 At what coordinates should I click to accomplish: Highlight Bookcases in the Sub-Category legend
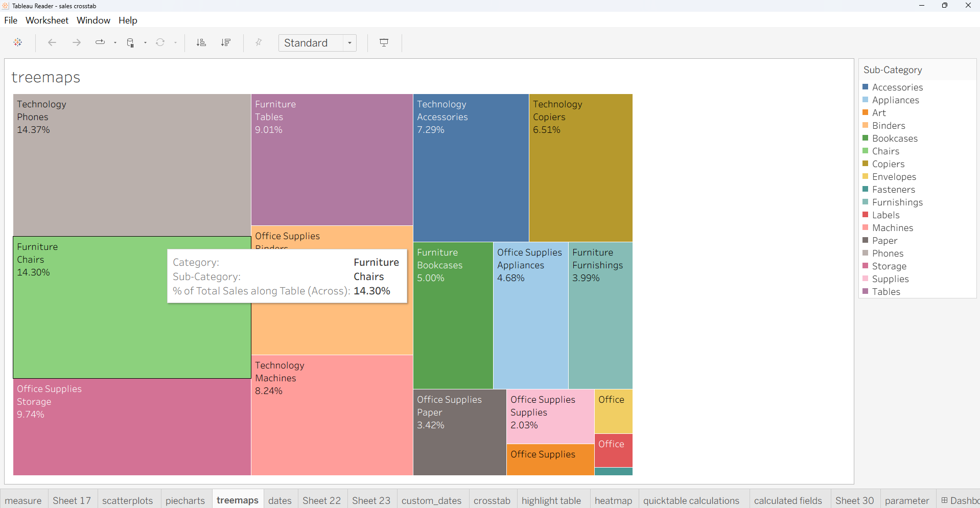tap(894, 138)
